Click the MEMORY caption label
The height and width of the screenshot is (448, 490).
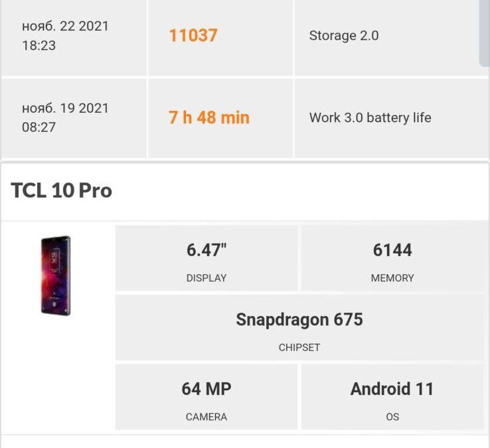pyautogui.click(x=392, y=278)
